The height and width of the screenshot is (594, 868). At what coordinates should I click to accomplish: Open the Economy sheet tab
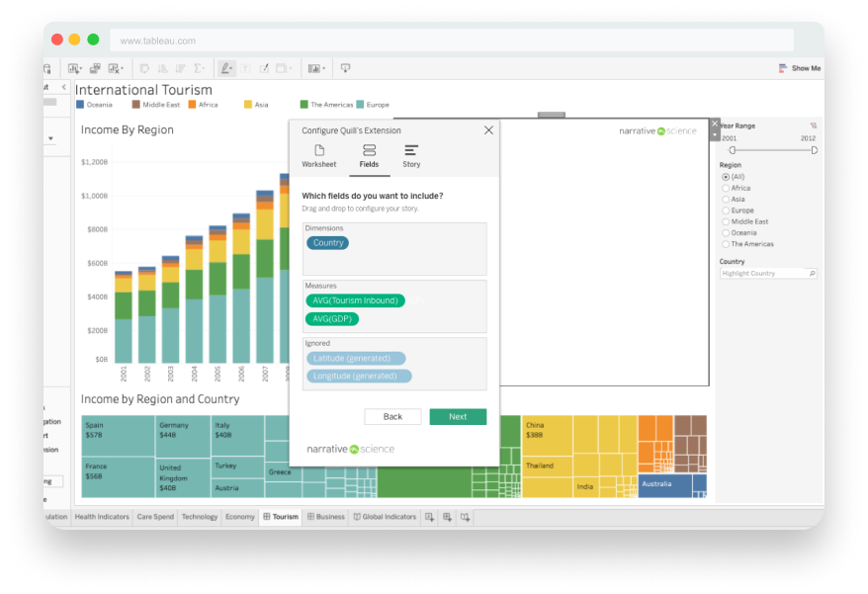click(x=240, y=516)
